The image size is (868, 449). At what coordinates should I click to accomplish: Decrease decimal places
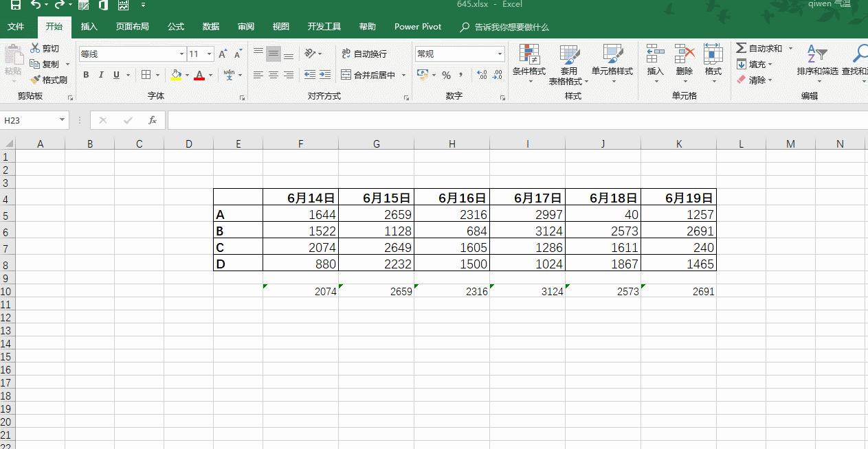point(498,75)
